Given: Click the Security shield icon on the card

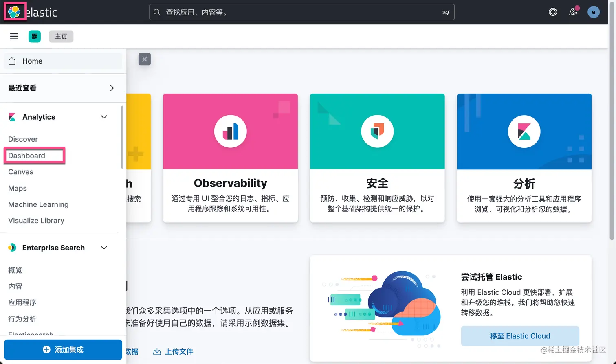Looking at the screenshot, I should click(x=377, y=132).
